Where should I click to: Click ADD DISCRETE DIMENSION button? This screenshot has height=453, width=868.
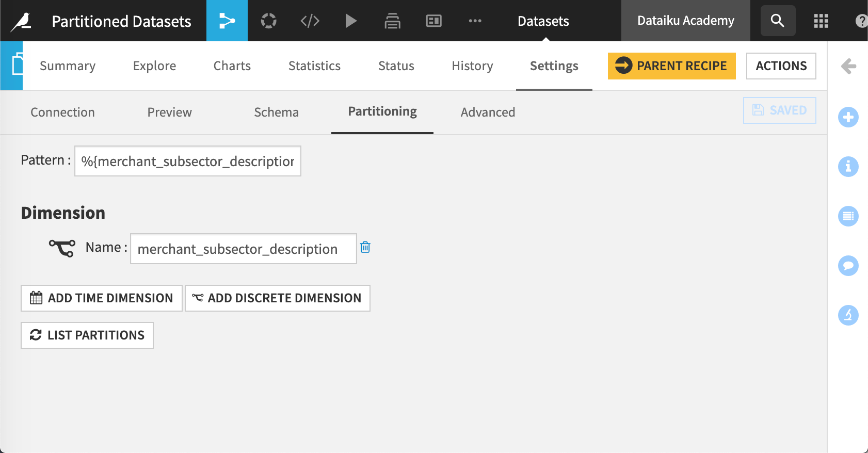[277, 298]
